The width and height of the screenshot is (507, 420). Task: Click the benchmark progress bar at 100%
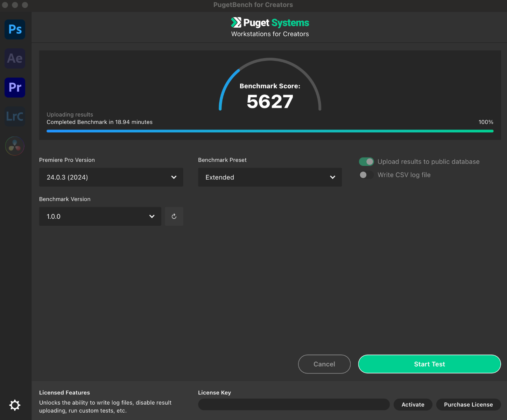tap(270, 131)
